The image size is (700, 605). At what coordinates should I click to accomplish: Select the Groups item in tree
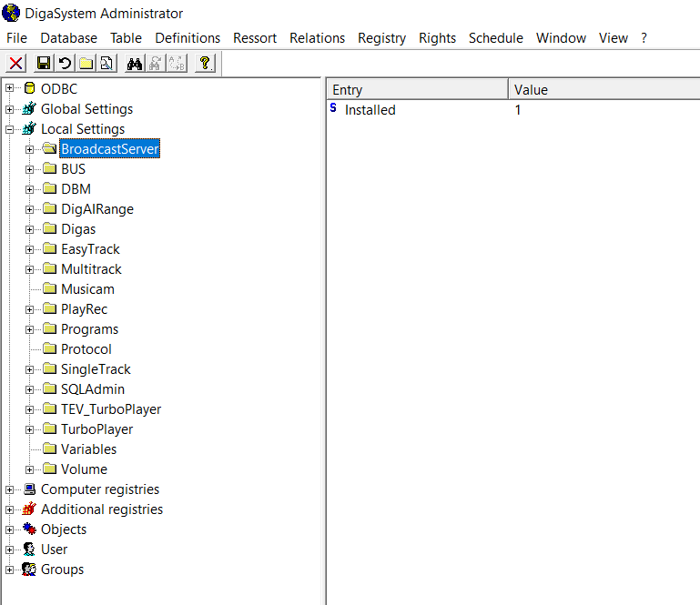[62, 570]
